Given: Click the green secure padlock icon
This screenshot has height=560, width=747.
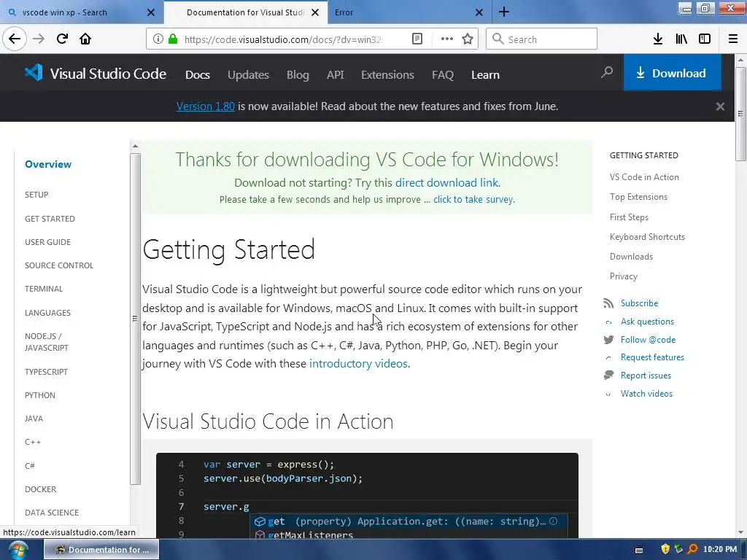Looking at the screenshot, I should coord(173,39).
